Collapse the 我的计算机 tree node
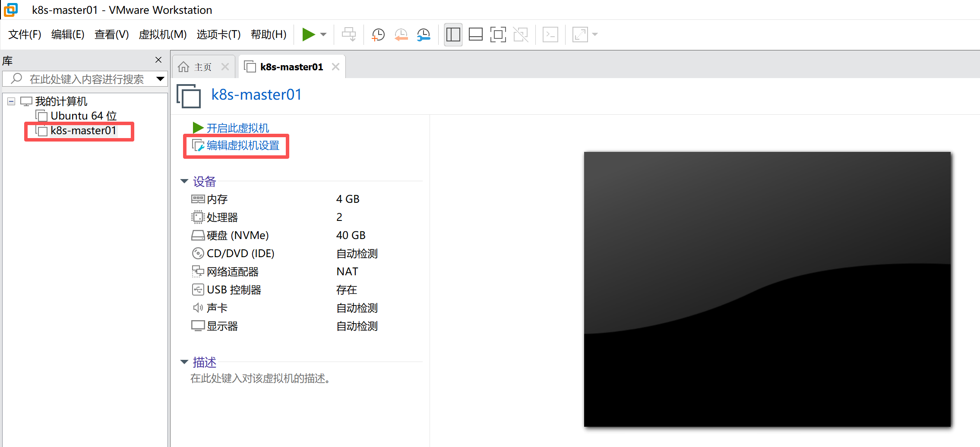This screenshot has height=447, width=980. [11, 101]
